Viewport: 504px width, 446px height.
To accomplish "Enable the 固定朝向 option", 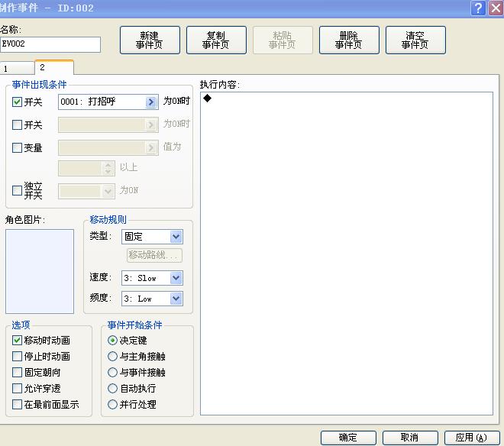I will 17,373.
